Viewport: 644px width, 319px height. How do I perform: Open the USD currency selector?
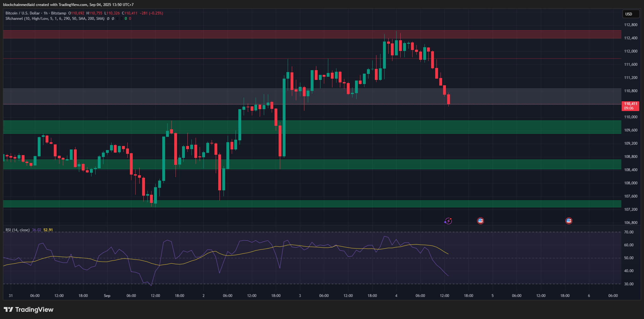tap(630, 14)
